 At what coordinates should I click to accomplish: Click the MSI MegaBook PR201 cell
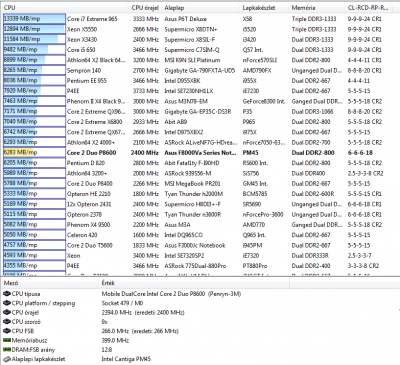(192, 183)
